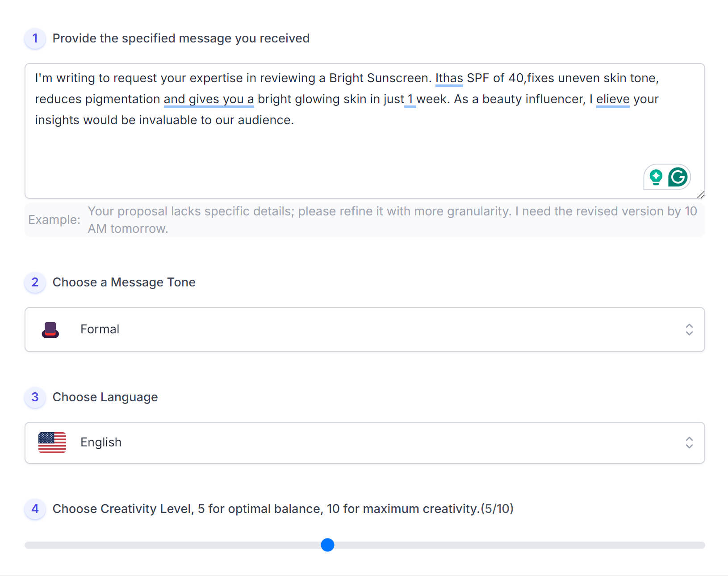Click the underlined misspelling "elieve"

click(612, 99)
